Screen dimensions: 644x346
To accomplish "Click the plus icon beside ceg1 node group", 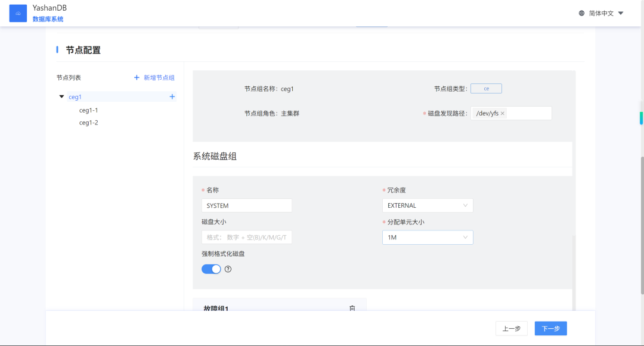I will (172, 96).
